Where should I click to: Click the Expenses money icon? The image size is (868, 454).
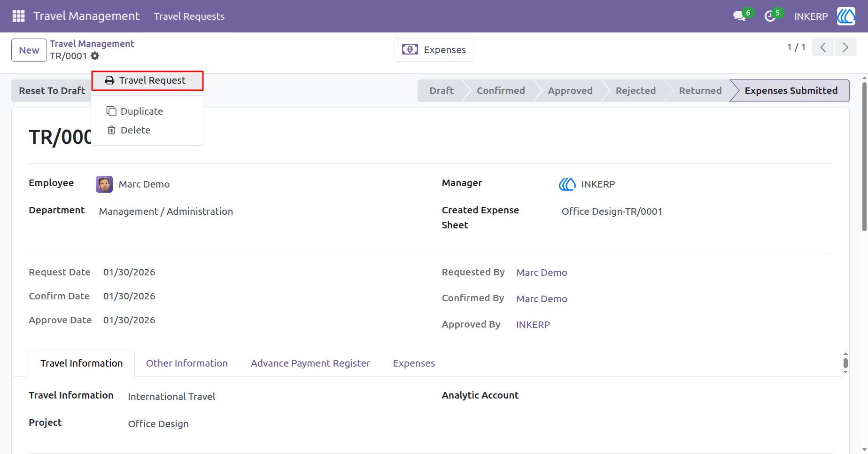410,49
